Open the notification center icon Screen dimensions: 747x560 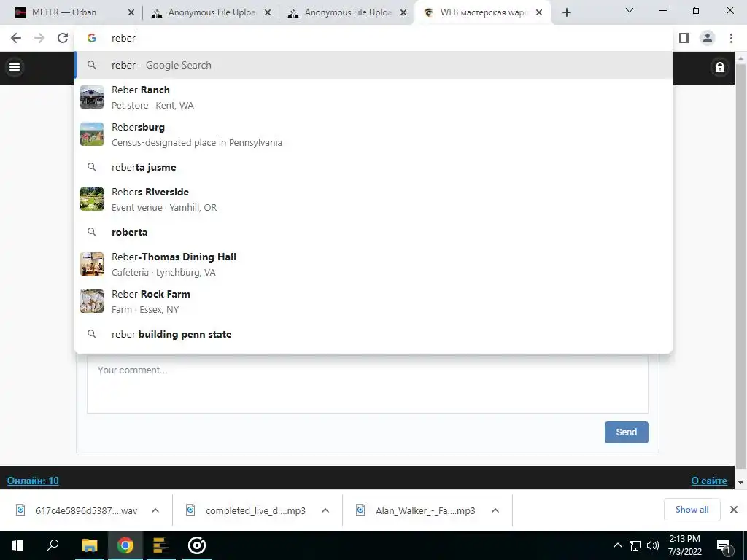[x=724, y=545]
